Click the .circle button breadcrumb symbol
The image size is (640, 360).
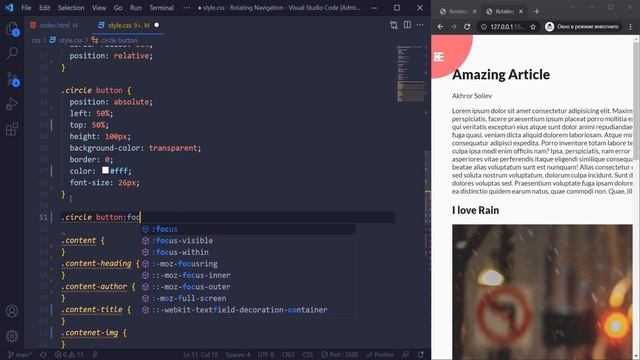point(115,40)
